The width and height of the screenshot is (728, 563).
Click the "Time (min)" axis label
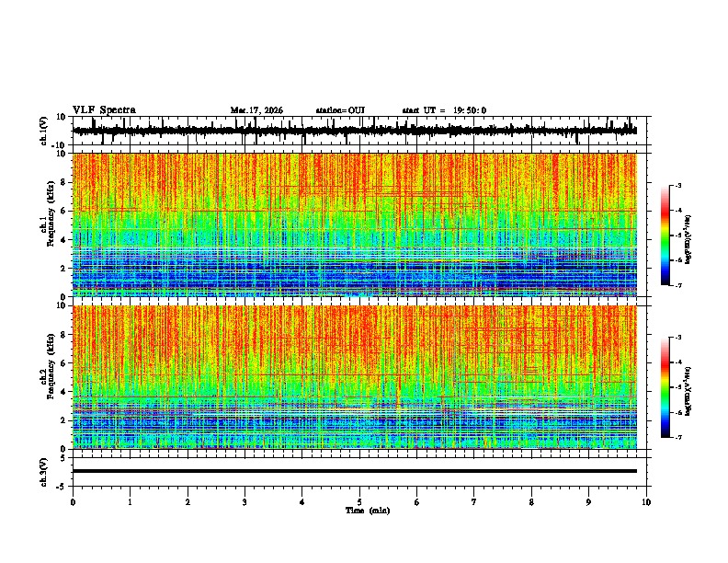point(368,511)
